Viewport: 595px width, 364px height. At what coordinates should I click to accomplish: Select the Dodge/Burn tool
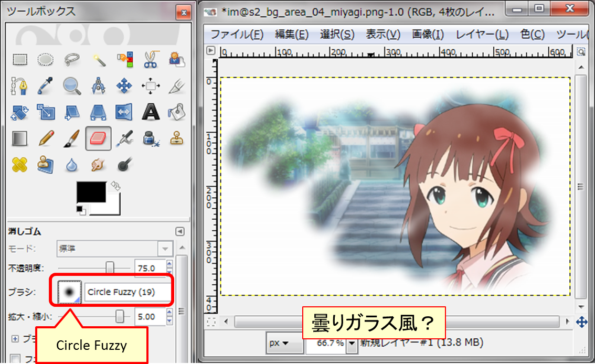124,165
